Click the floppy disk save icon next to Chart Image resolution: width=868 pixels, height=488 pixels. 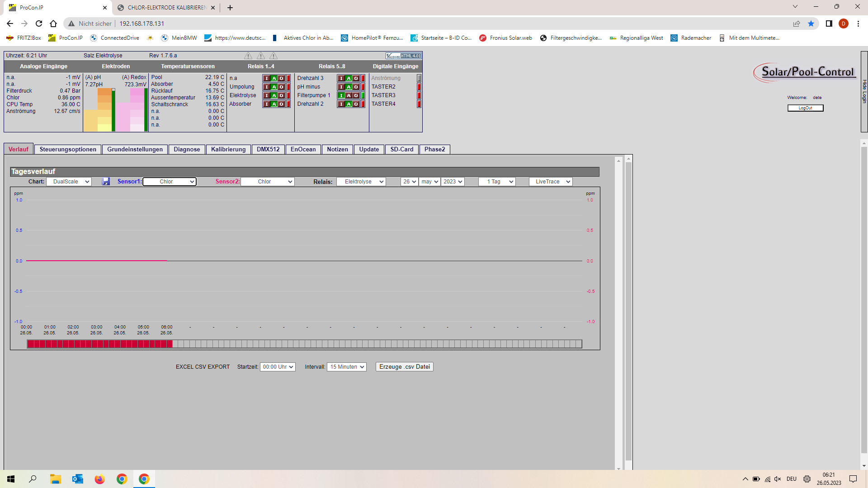click(106, 181)
